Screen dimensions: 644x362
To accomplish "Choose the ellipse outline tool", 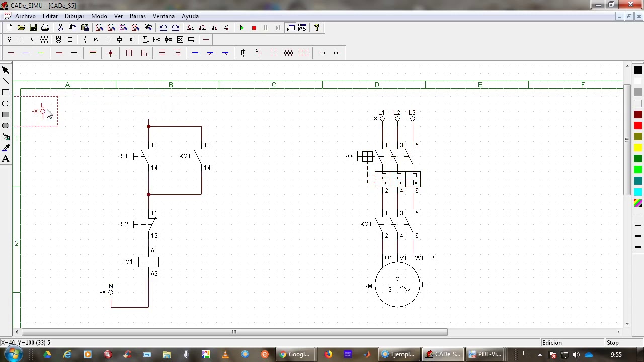I will point(6,104).
